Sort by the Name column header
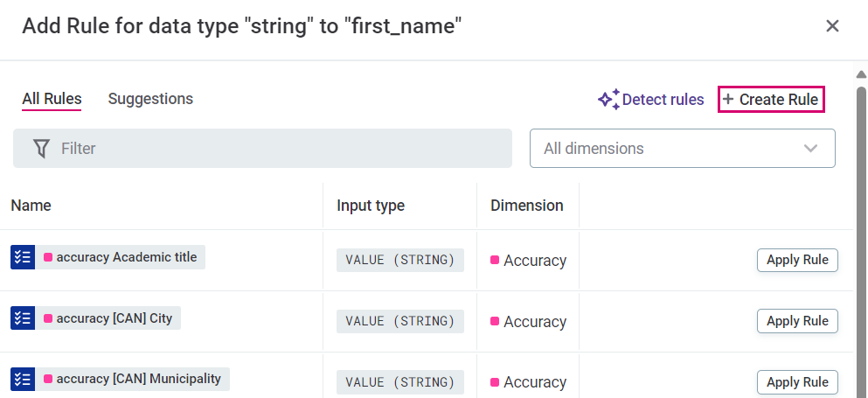 point(31,206)
